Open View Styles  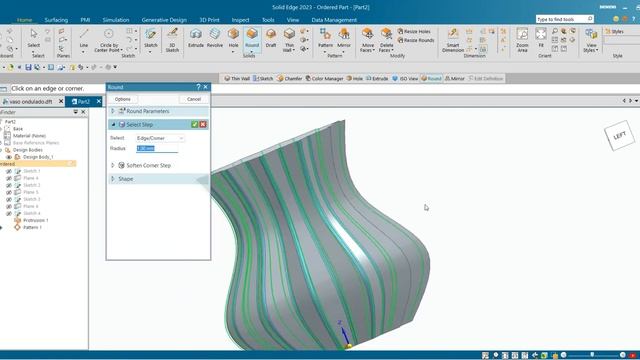pyautogui.click(x=591, y=40)
